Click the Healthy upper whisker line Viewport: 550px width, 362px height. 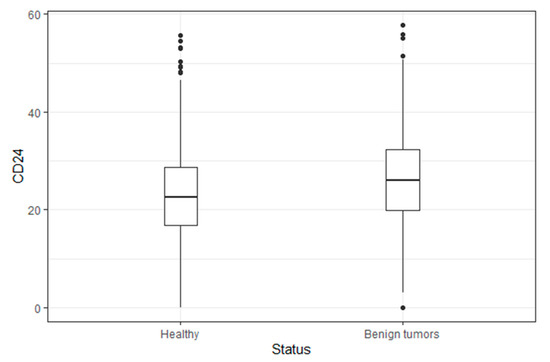[181, 123]
